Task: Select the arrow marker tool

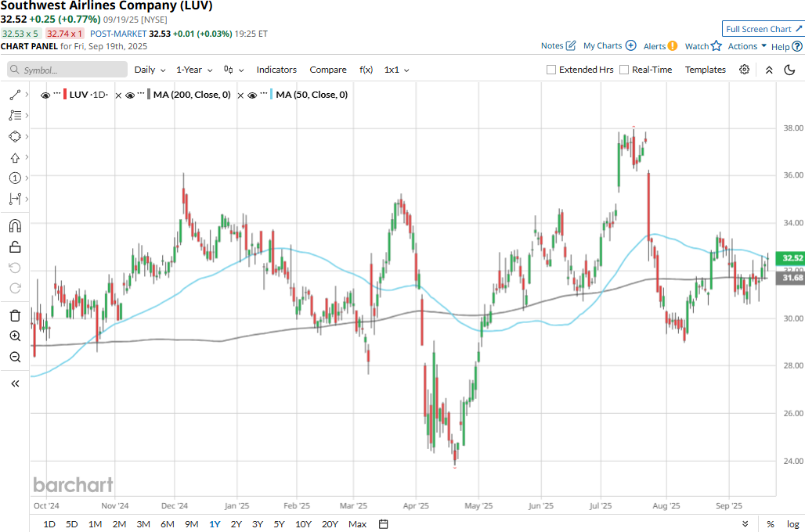Action: [x=15, y=157]
